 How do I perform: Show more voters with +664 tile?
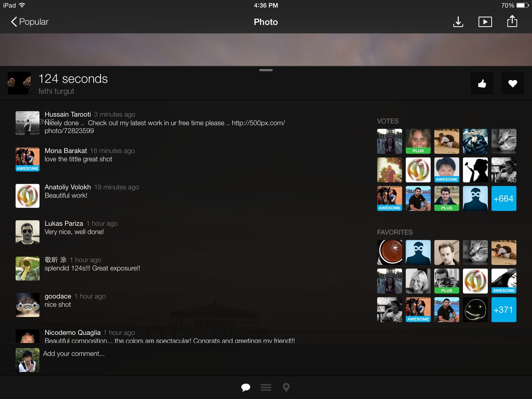(x=504, y=199)
